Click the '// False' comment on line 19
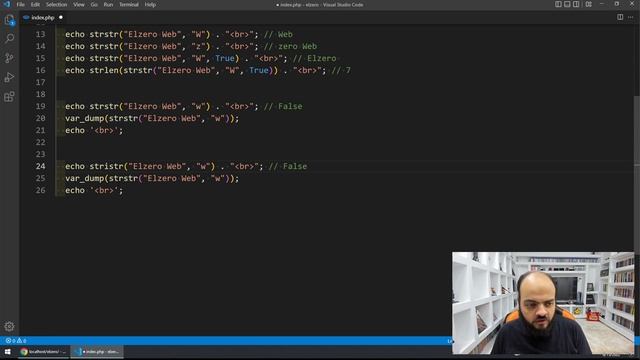The image size is (640, 360). coord(283,106)
